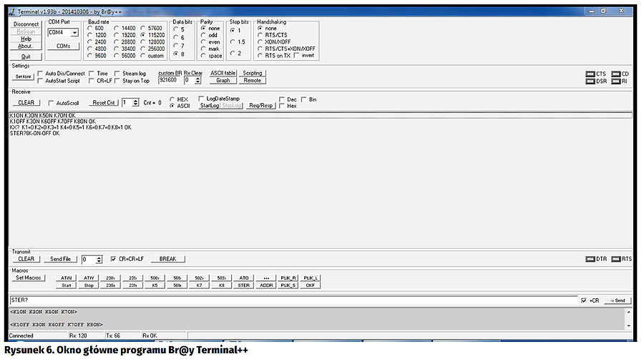Run the STER macro button

244,285
